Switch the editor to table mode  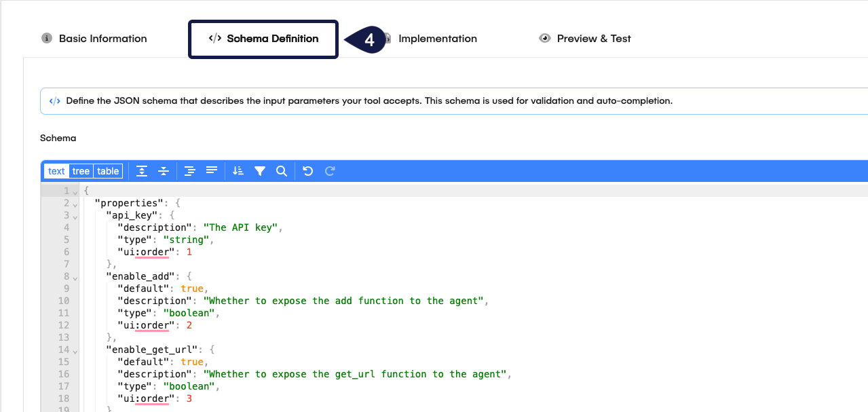[x=108, y=170]
